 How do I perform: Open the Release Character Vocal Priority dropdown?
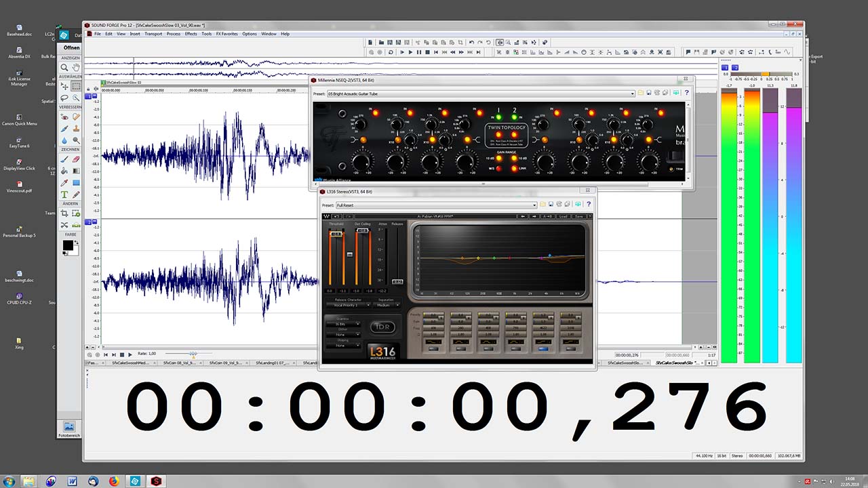click(x=349, y=305)
